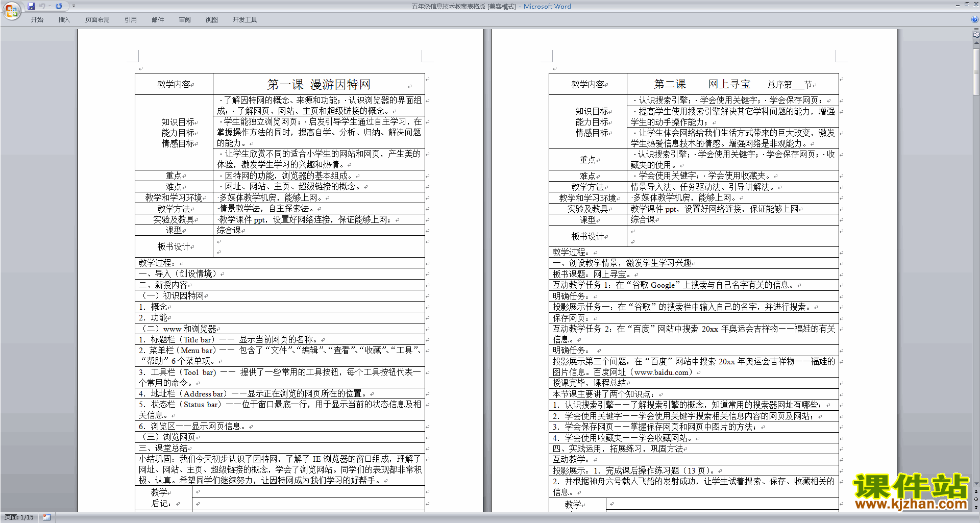
Task: Open Word Help question mark icon
Action: coord(975,19)
